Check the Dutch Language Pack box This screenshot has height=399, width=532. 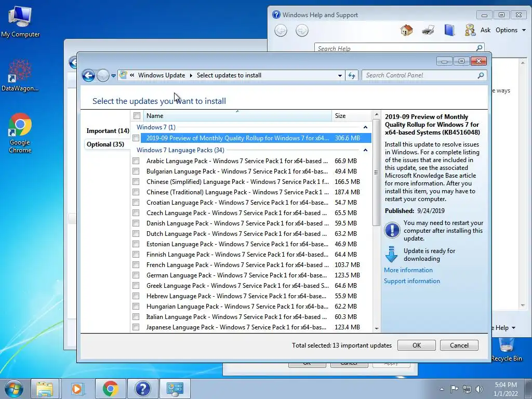click(136, 234)
